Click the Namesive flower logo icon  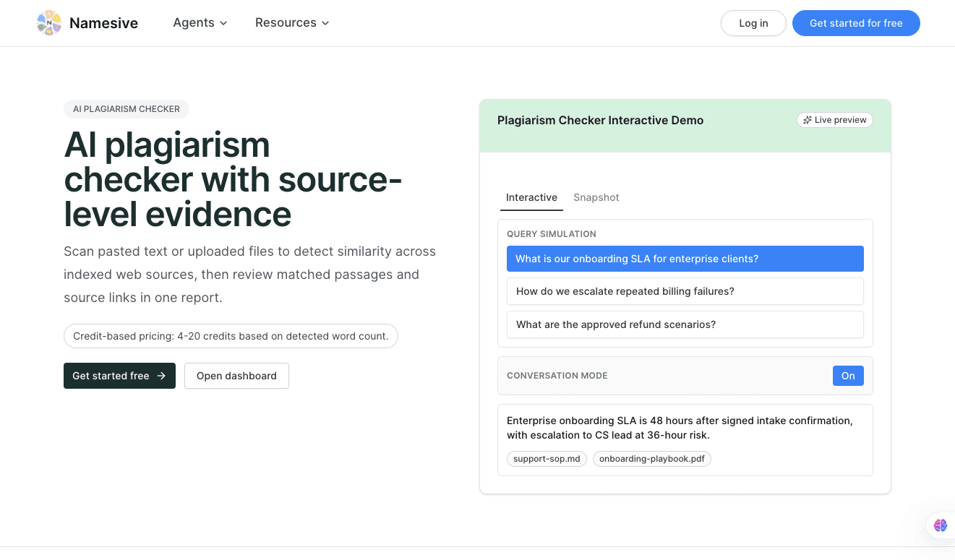(49, 23)
